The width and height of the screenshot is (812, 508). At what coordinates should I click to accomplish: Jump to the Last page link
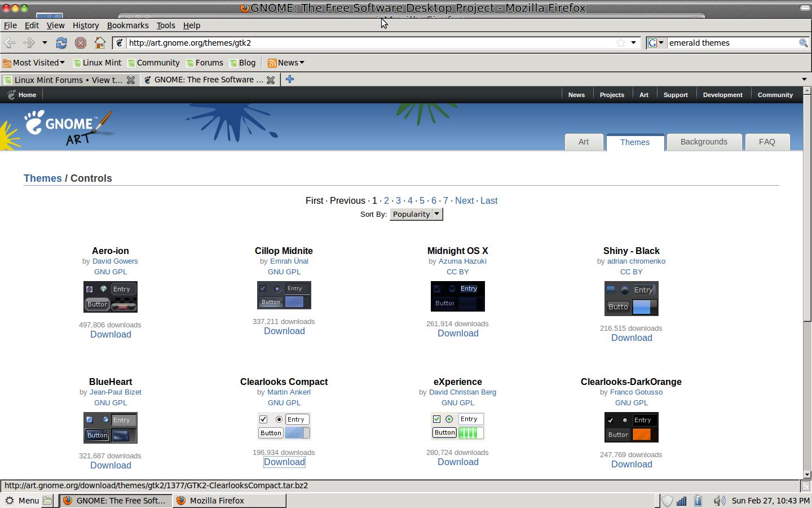click(489, 201)
